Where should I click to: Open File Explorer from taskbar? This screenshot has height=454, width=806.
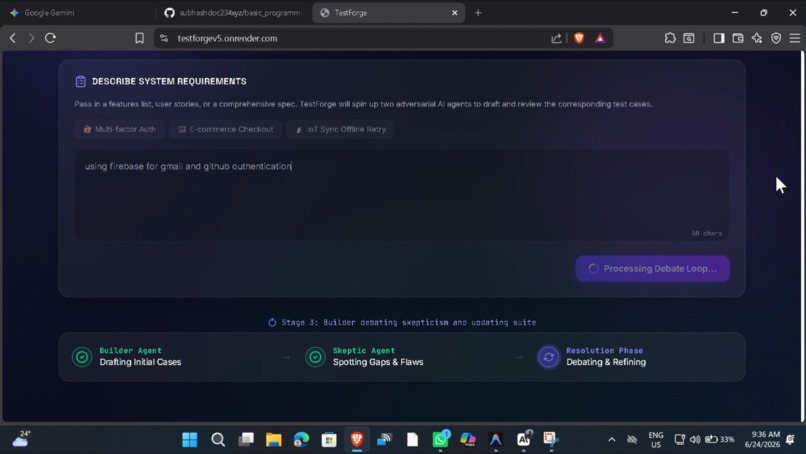tap(273, 440)
